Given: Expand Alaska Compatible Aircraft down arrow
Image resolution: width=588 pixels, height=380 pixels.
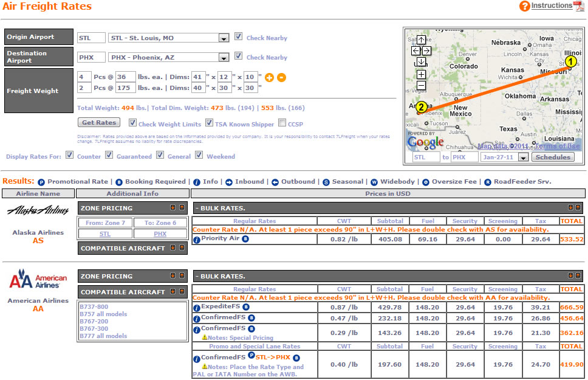Looking at the screenshot, I should 173,248.
